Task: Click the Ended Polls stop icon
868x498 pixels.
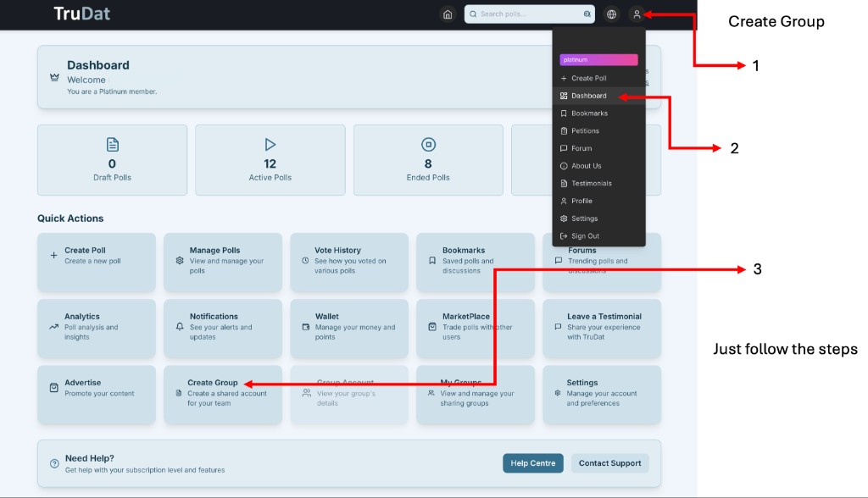Action: click(428, 145)
